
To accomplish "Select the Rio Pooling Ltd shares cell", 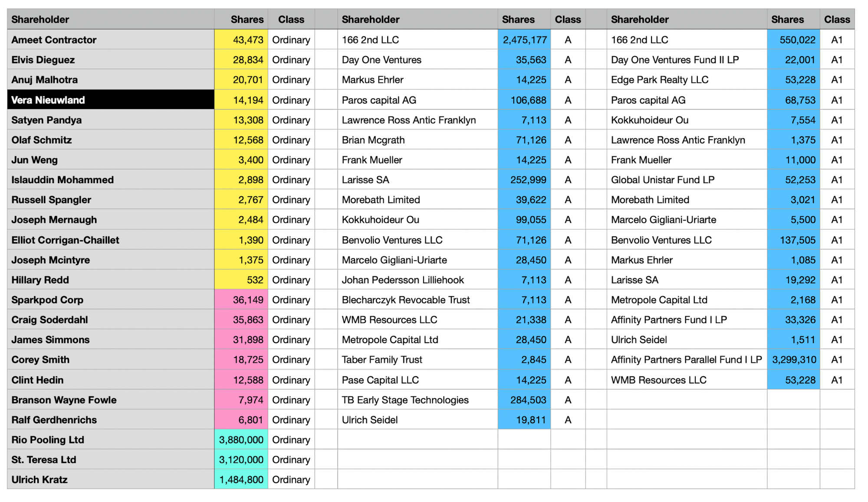I will pyautogui.click(x=241, y=440).
